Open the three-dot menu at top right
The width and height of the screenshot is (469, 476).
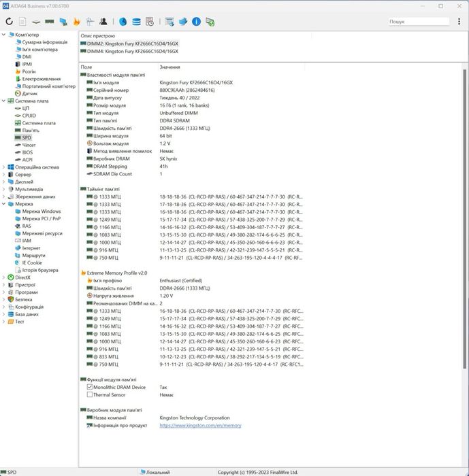(459, 22)
